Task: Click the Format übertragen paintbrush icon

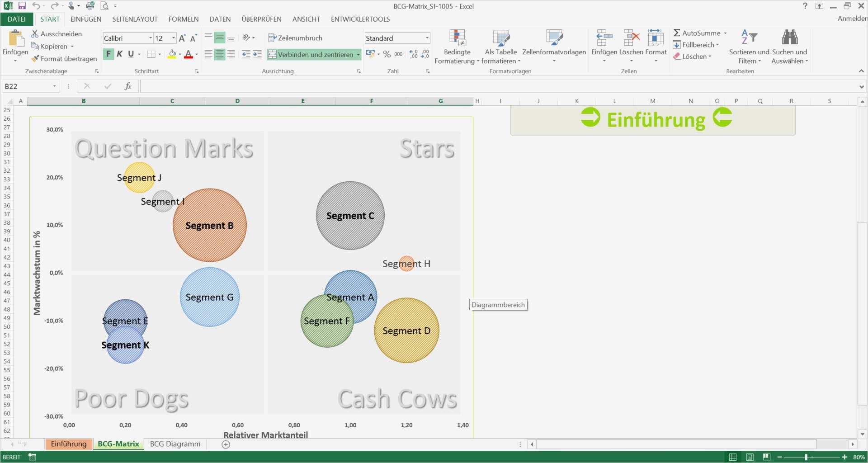Action: (35, 59)
